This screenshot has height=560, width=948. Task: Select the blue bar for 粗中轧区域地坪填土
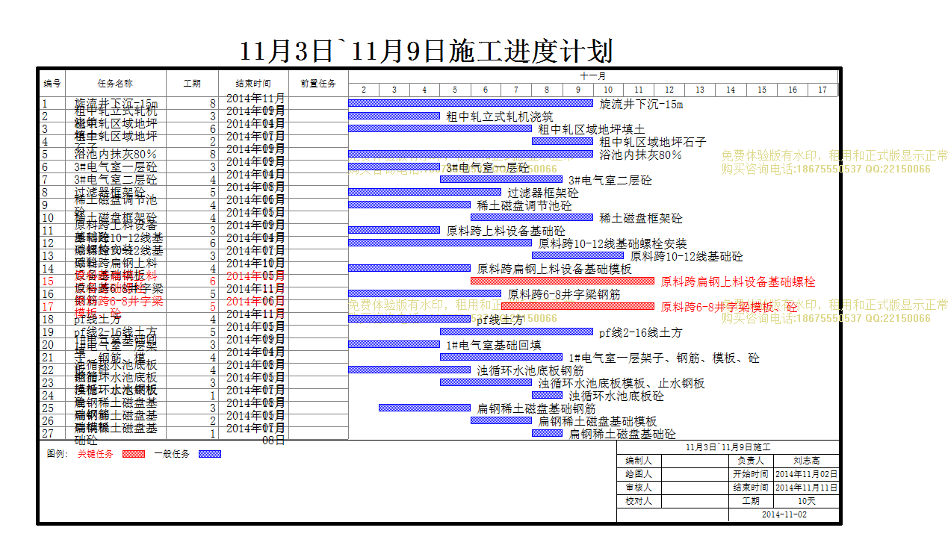(440, 128)
